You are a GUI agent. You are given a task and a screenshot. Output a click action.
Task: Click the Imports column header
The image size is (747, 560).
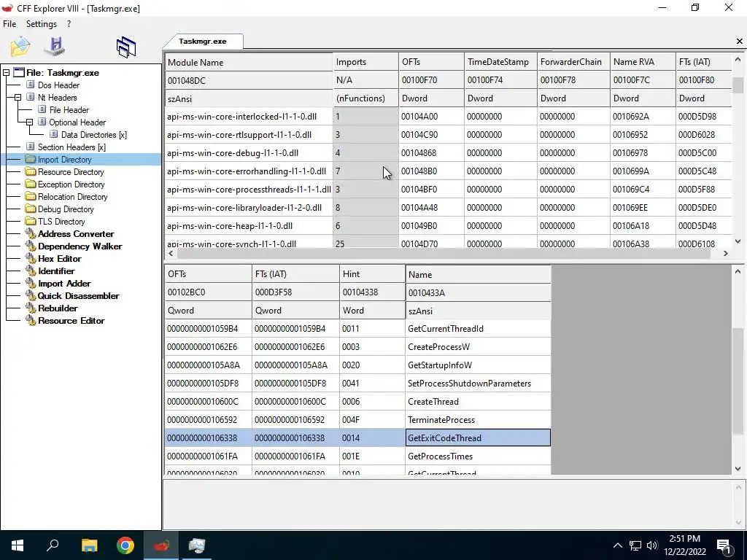tap(365, 62)
